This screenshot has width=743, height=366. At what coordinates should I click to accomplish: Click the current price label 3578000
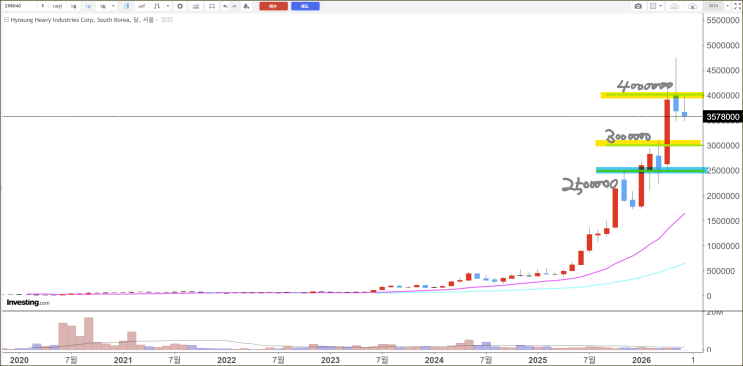723,117
